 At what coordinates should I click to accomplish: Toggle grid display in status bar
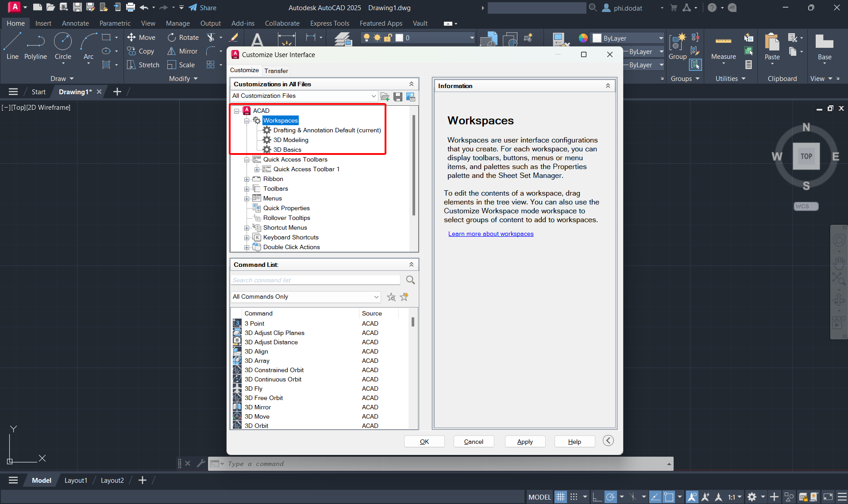tap(561, 497)
